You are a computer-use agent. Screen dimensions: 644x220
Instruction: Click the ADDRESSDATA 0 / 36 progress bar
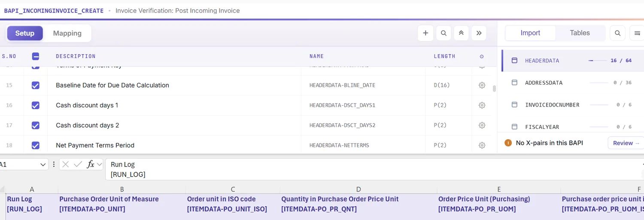[x=599, y=82]
